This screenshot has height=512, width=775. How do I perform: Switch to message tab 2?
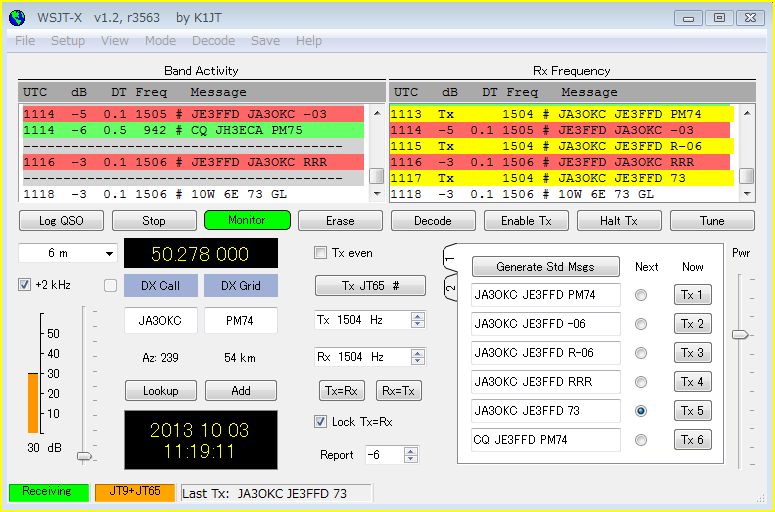(449, 289)
